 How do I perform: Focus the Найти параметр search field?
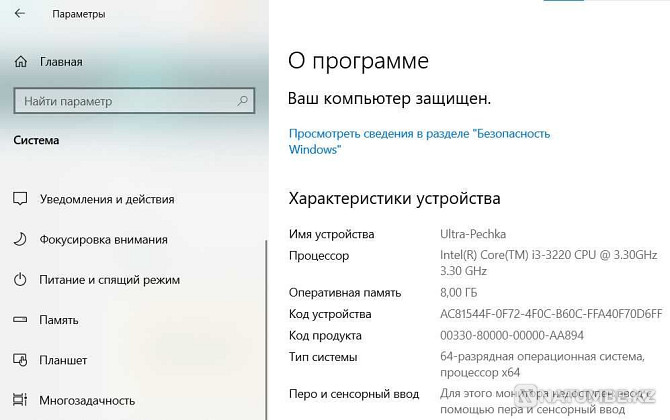click(134, 101)
